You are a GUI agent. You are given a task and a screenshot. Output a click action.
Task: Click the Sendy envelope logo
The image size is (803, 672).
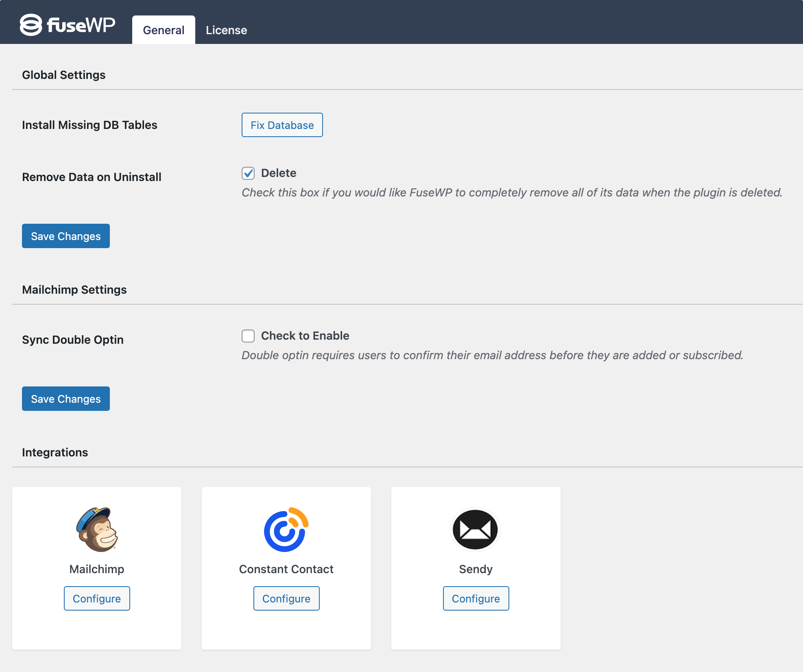476,530
